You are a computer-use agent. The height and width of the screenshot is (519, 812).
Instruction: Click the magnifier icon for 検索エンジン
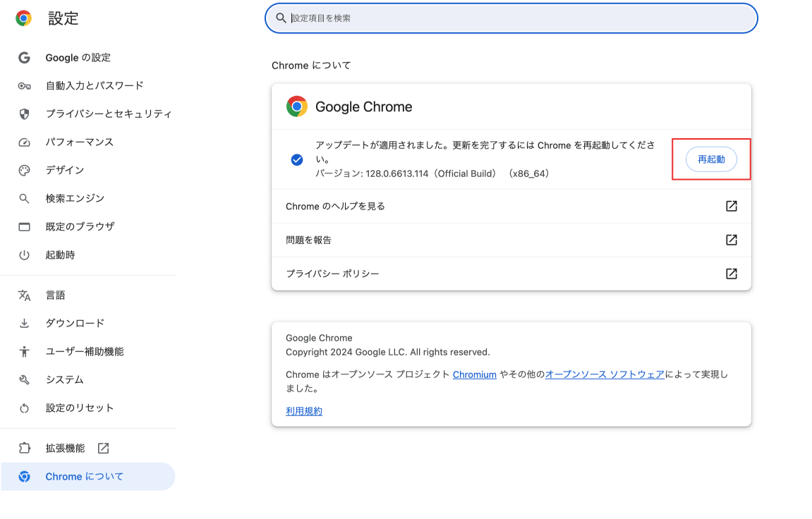pos(24,199)
